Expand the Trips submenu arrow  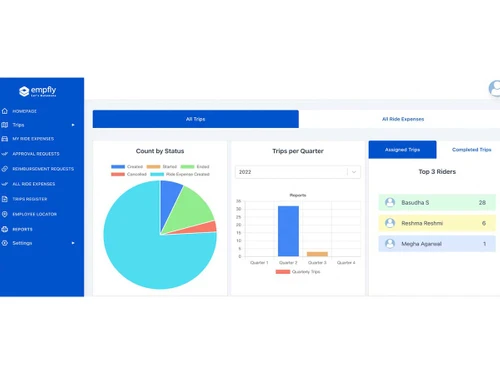tap(73, 125)
